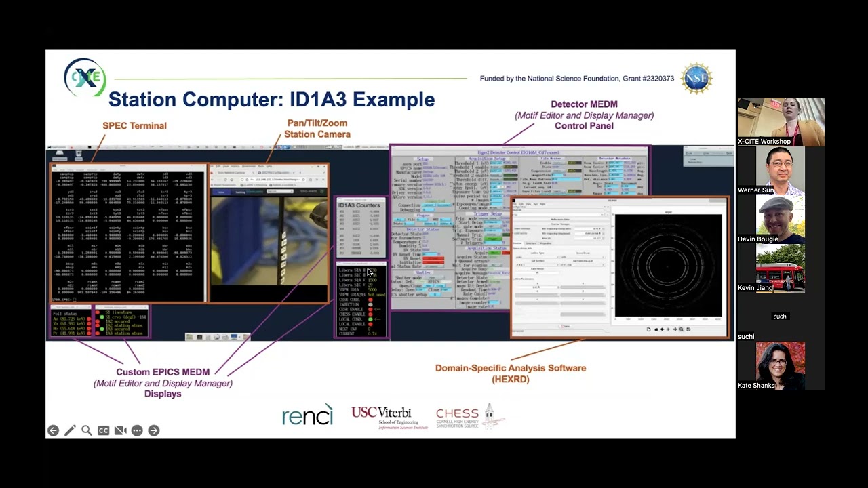Click the Overlay Manager button in HEXRD
Image resolution: width=868 pixels, height=488 pixels.
tap(560, 224)
